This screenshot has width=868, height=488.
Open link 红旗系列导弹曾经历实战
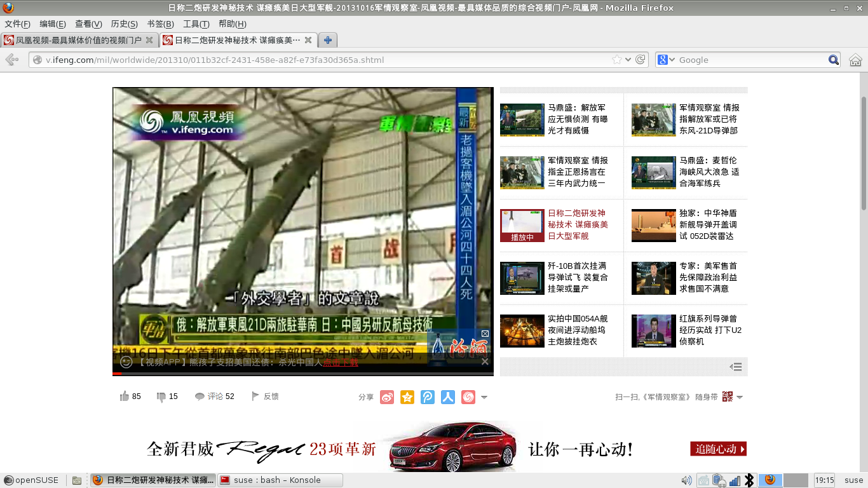tap(710, 330)
